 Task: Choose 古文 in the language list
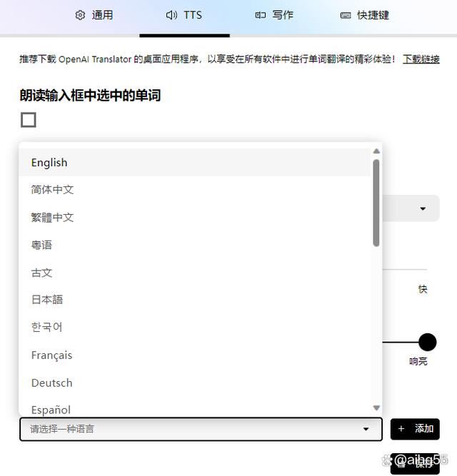tap(194, 273)
